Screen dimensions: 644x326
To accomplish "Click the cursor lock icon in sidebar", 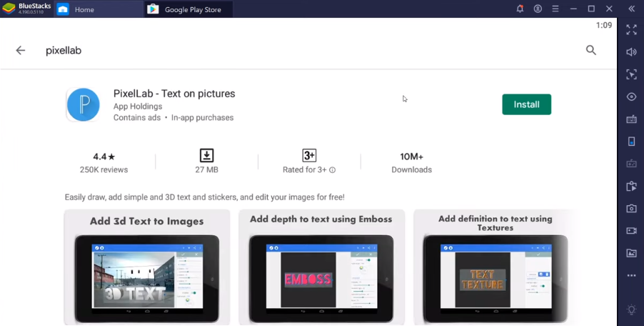I will [631, 74].
